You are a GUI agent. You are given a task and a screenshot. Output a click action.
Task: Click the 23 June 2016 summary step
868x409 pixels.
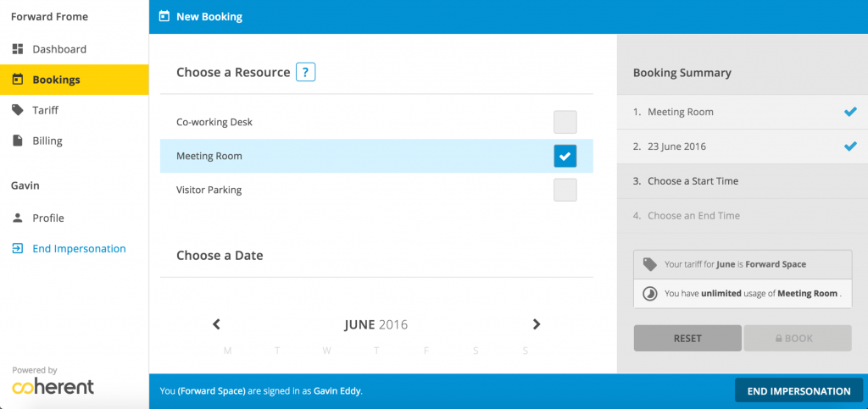[743, 146]
